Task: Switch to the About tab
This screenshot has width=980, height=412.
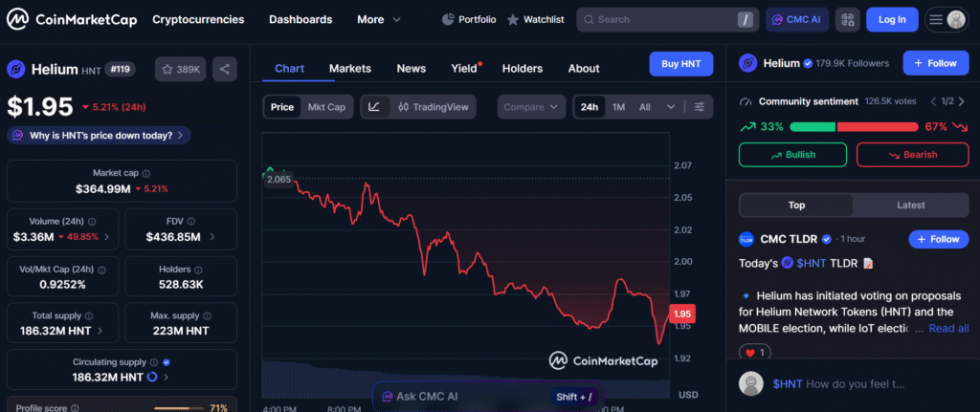Action: [584, 69]
